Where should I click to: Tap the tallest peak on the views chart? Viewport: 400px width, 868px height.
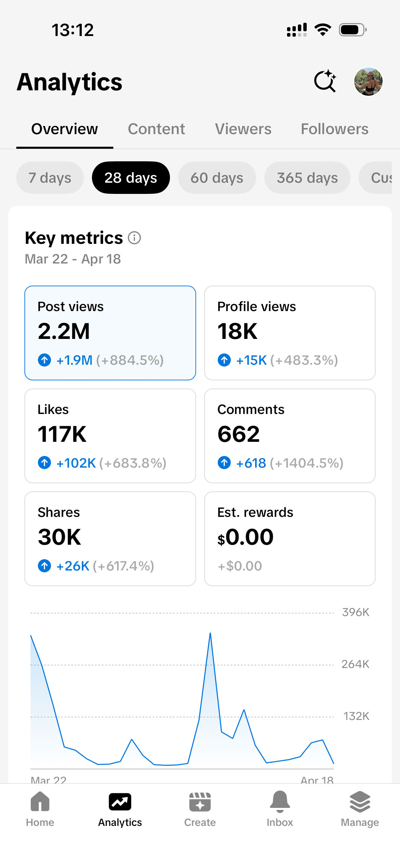click(210, 634)
